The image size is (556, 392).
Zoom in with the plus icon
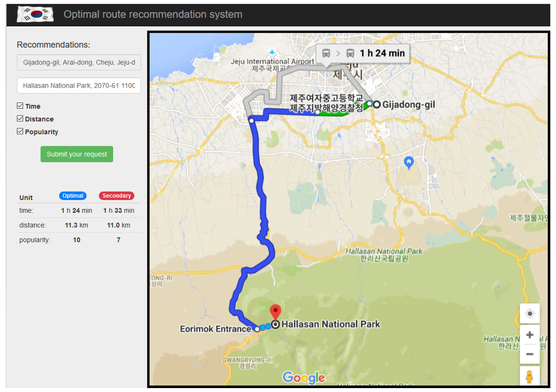point(530,335)
